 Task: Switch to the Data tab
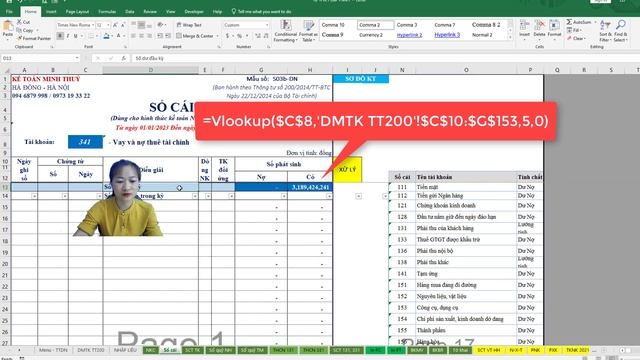point(130,12)
